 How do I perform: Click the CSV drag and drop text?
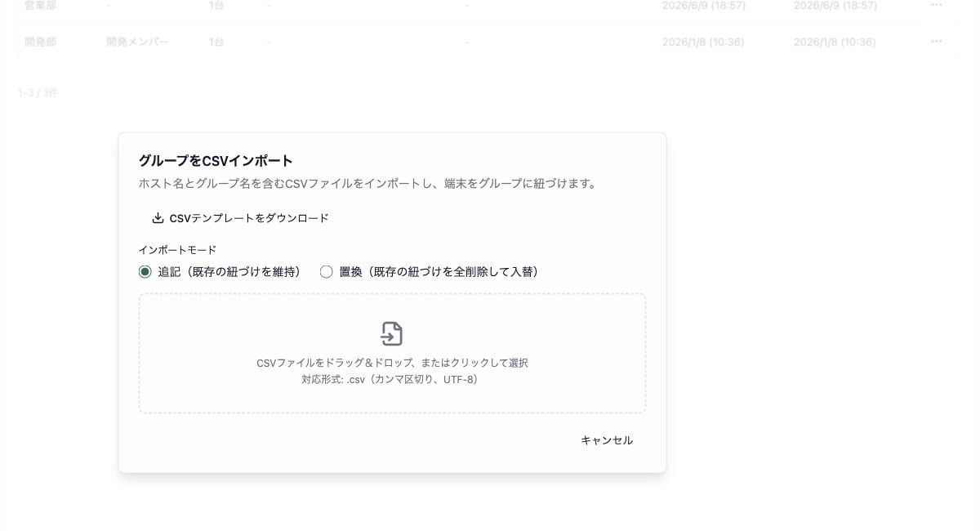tap(392, 363)
